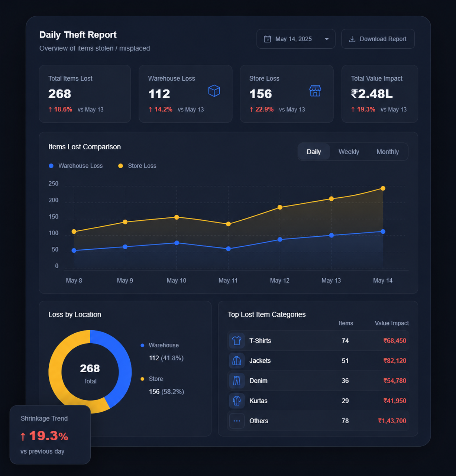Click the Store Loss point for May 14

click(383, 188)
